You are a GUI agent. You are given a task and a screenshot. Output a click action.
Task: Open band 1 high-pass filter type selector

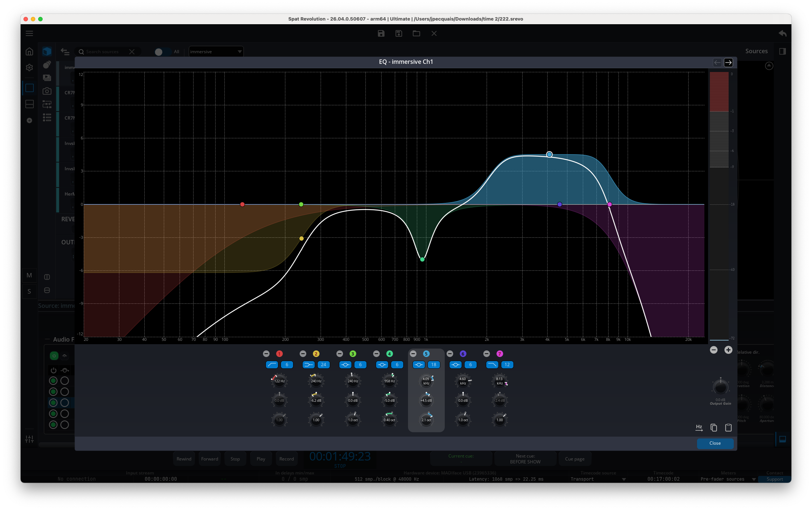(x=272, y=365)
